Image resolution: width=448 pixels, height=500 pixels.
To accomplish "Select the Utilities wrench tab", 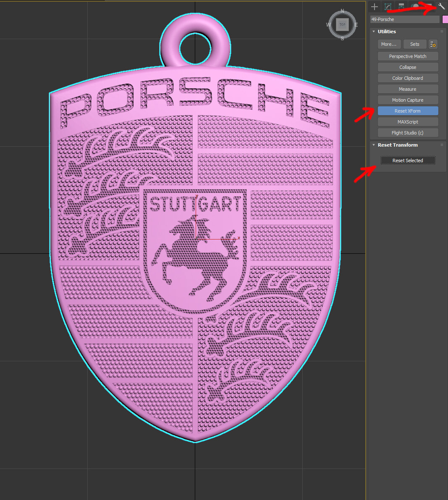I will click(441, 6).
